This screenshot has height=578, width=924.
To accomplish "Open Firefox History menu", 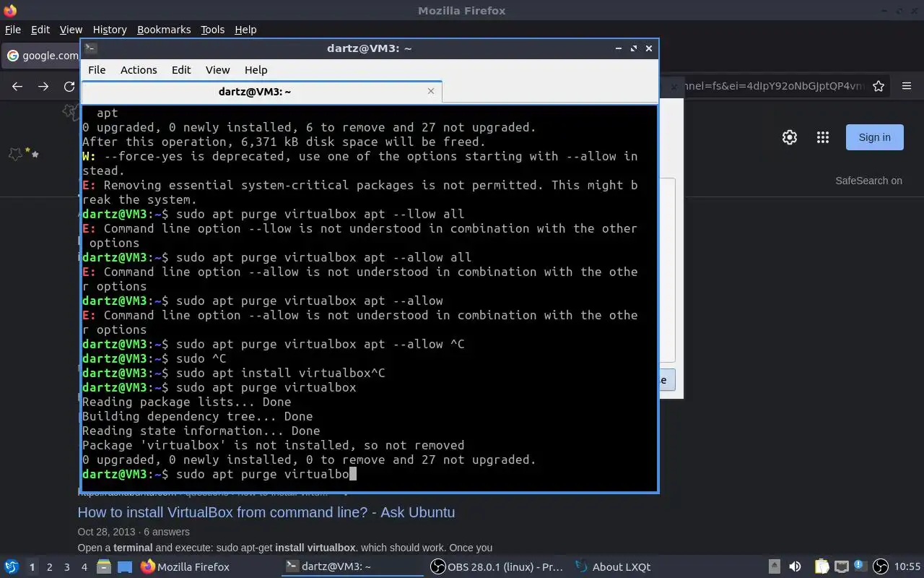I will point(110,30).
